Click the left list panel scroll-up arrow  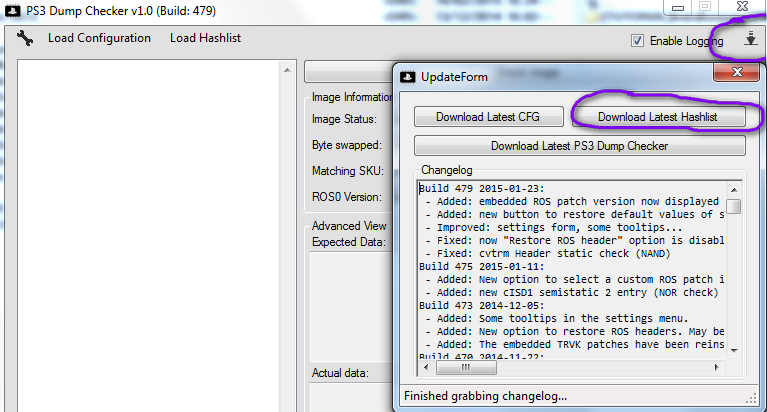tap(287, 70)
